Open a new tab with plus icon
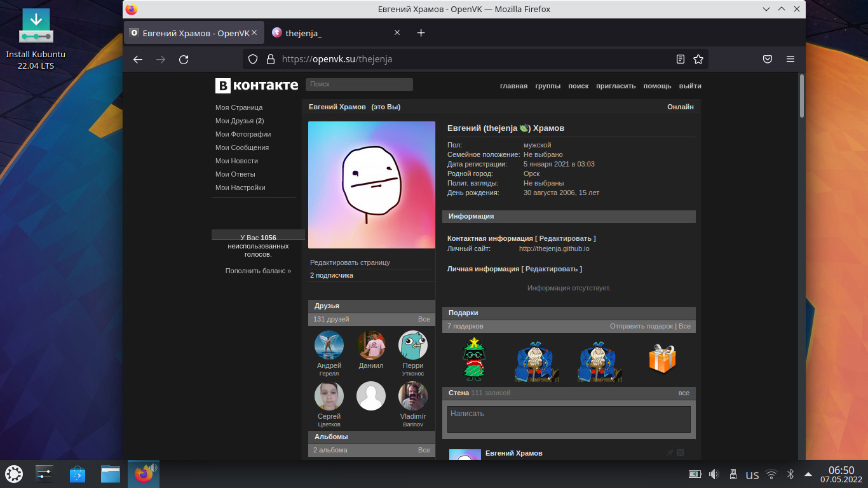The image size is (868, 488). coord(421,33)
